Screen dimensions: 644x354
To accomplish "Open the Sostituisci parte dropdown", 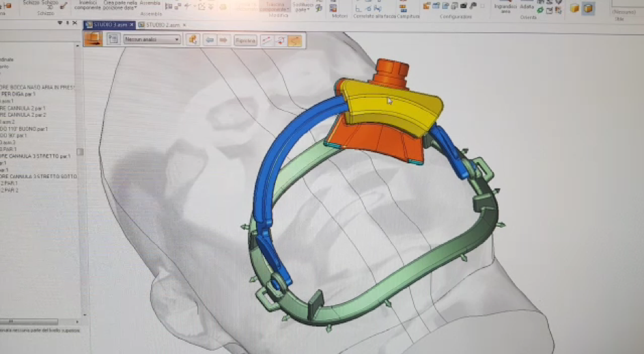I will (303, 6).
